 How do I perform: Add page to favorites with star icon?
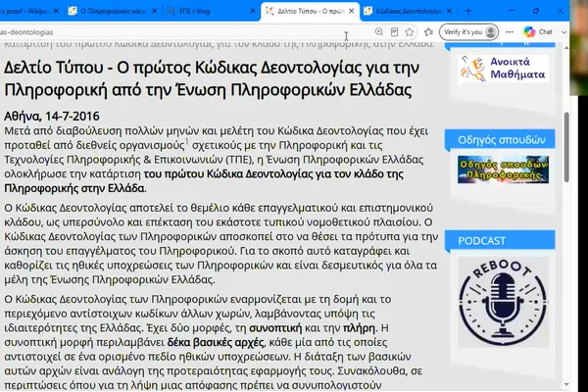[x=409, y=32]
